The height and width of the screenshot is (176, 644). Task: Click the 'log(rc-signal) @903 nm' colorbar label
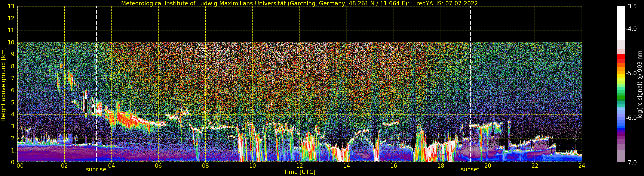pyautogui.click(x=640, y=84)
